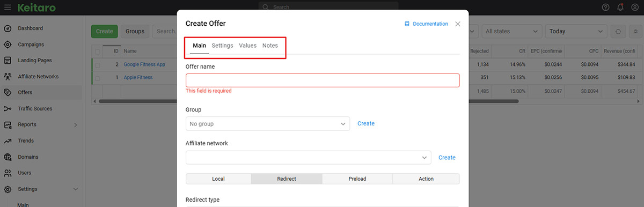Screen dimensions: 644x207
Task: Tick the checkbox for Apple Fitness row
Action: 98,78
